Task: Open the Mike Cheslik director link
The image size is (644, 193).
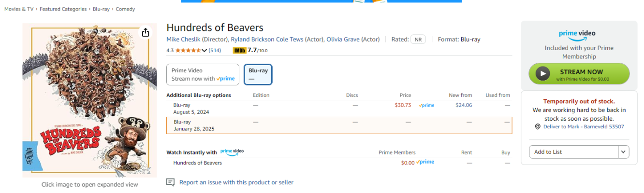Action: click(x=183, y=39)
